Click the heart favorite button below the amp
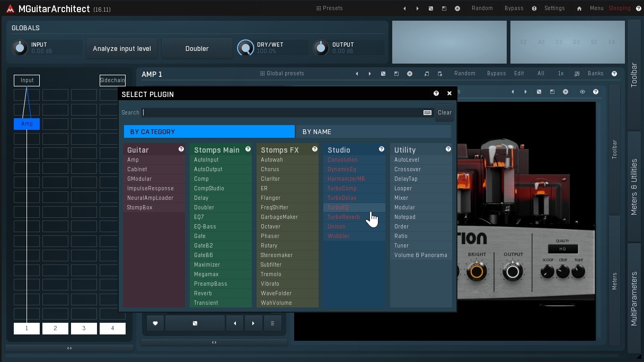 155,323
